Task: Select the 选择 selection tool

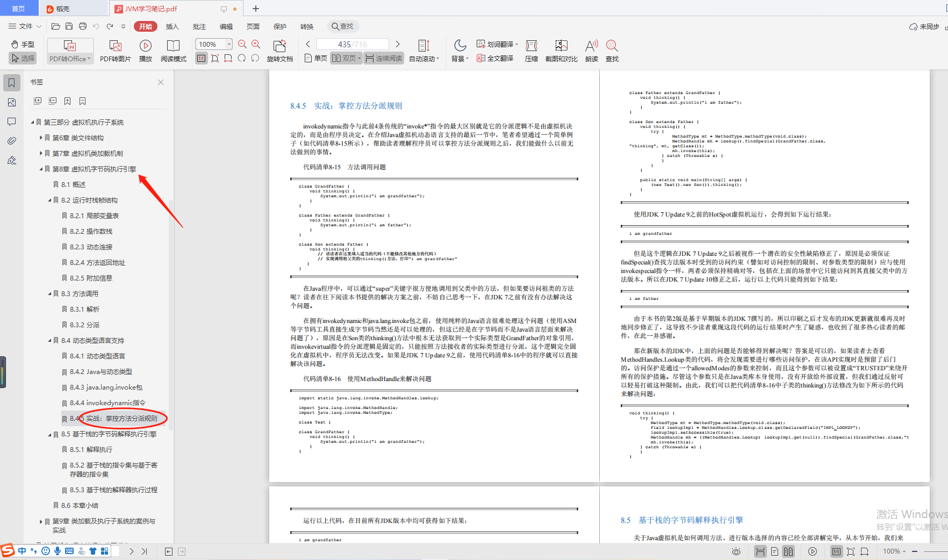Action: pyautogui.click(x=23, y=58)
